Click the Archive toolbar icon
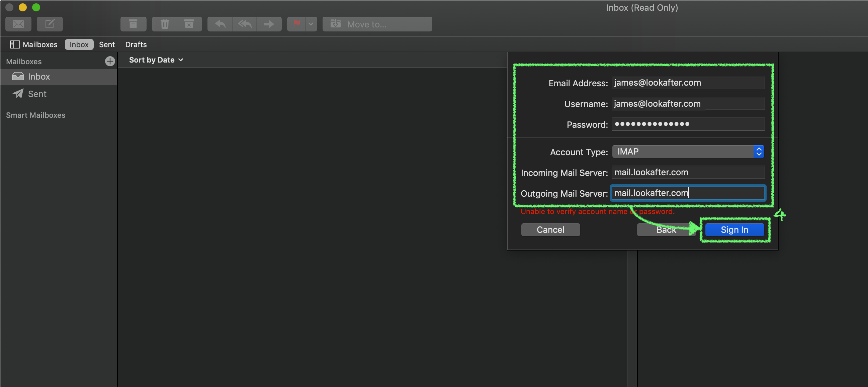This screenshot has height=387, width=868. (133, 24)
